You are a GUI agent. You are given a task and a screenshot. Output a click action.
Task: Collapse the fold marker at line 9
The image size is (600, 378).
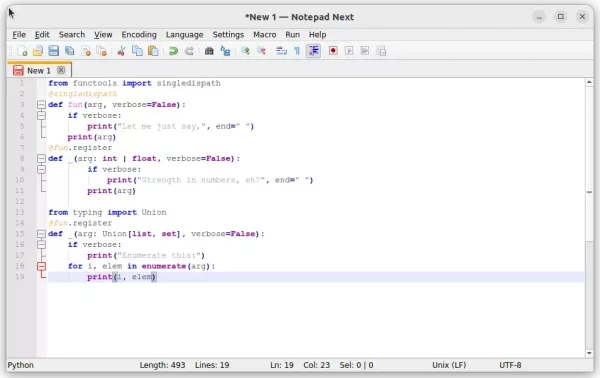[41, 169]
